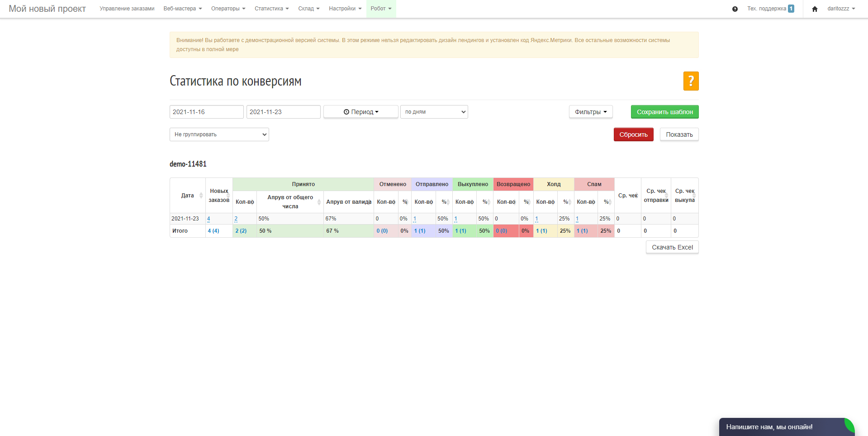Click the Отменено column group header

(x=393, y=184)
